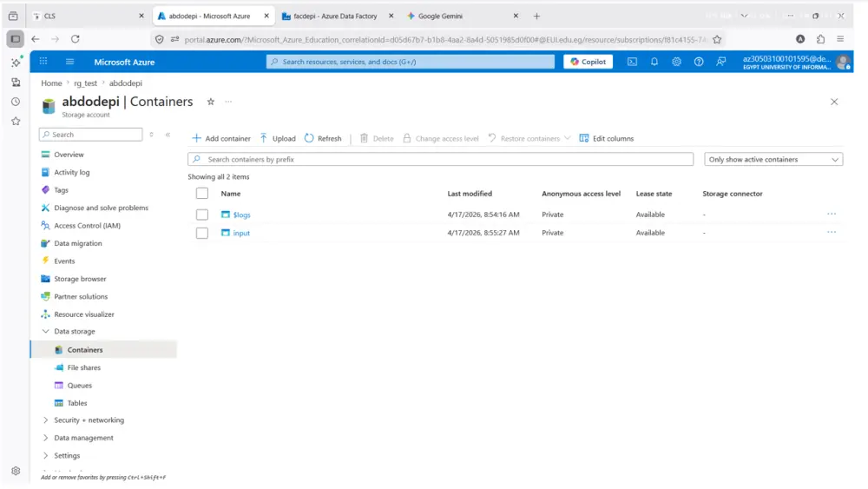This screenshot has width=868, height=489.
Task: Open the browser extensions puzzle icon
Action: (x=820, y=39)
